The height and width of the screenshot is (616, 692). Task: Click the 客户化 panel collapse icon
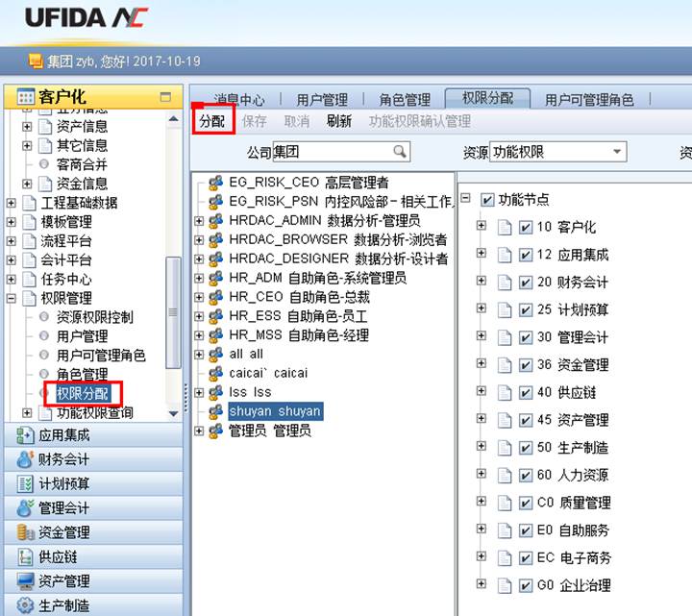(x=165, y=97)
